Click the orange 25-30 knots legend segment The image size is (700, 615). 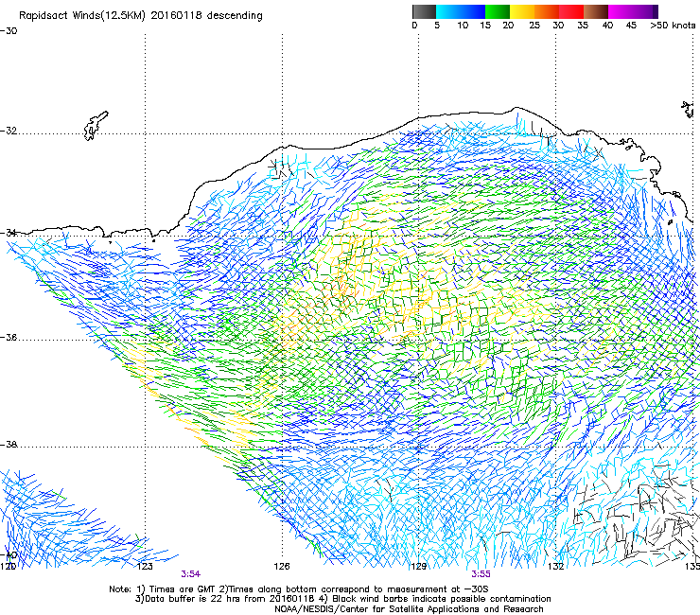click(547, 11)
